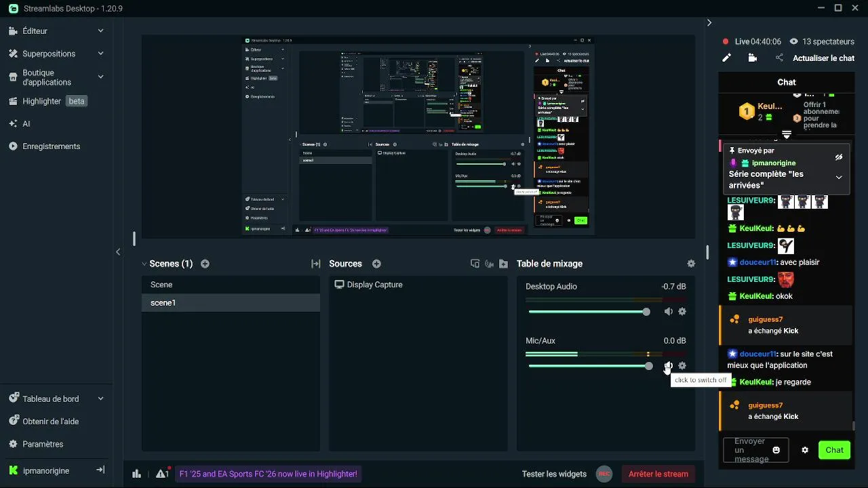Expand Boutique d'applications chevron
The width and height of the screenshot is (868, 488).
tap(100, 77)
